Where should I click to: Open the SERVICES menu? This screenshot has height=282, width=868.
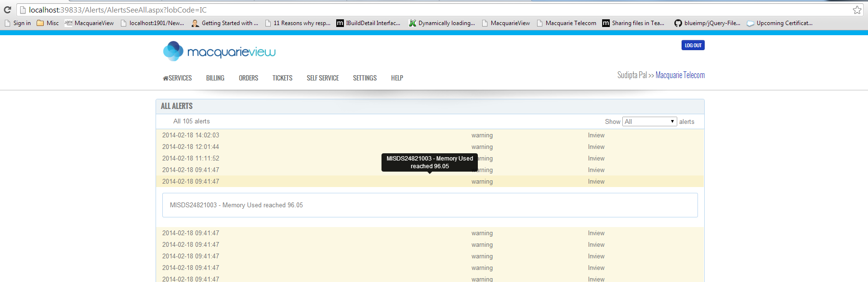(x=177, y=78)
